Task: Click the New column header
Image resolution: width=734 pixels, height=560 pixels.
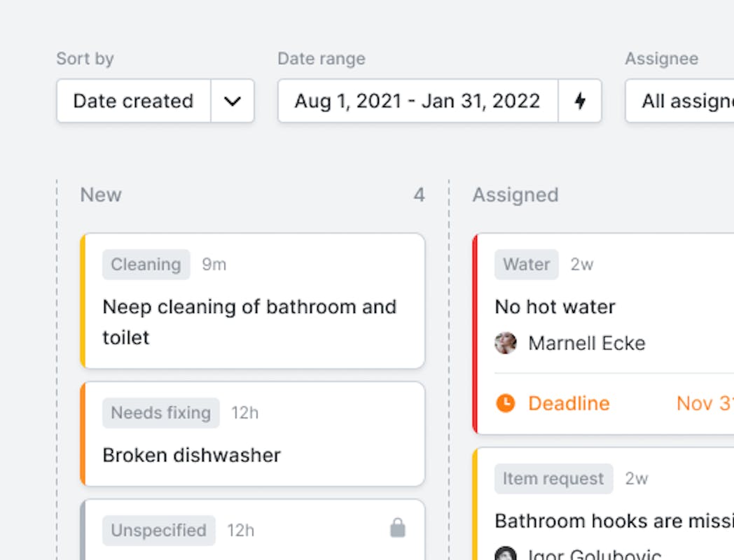Action: tap(101, 195)
